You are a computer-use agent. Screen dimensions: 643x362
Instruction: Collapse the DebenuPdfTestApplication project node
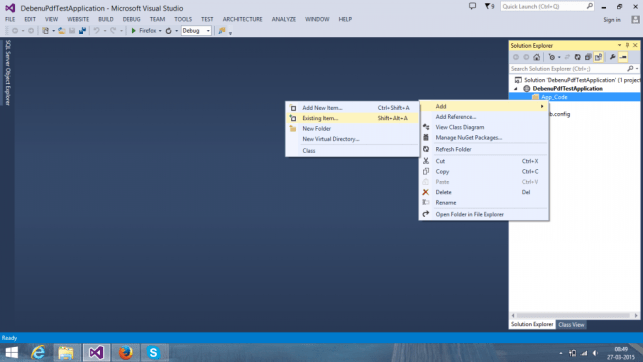[516, 89]
